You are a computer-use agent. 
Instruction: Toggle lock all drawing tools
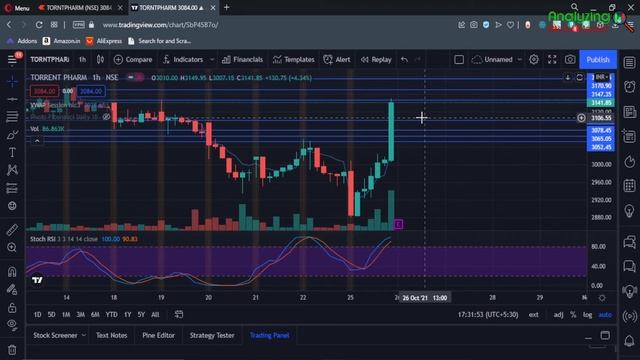(12, 307)
